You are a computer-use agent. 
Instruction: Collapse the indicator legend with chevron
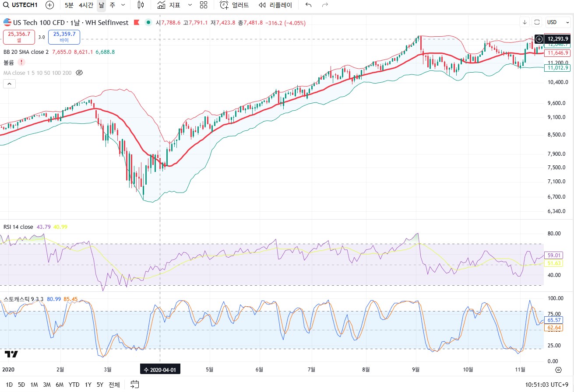pos(10,84)
